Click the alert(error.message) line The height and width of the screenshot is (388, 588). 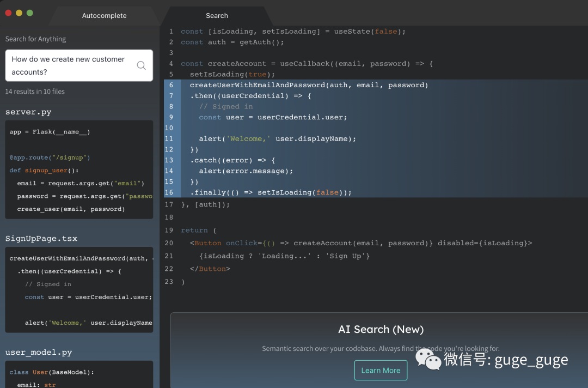pos(246,171)
